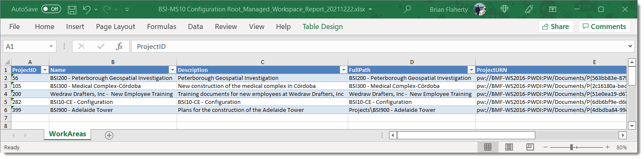Click the zoom in plus button
Image resolution: width=644 pixels, height=159 pixels.
coord(608,147)
